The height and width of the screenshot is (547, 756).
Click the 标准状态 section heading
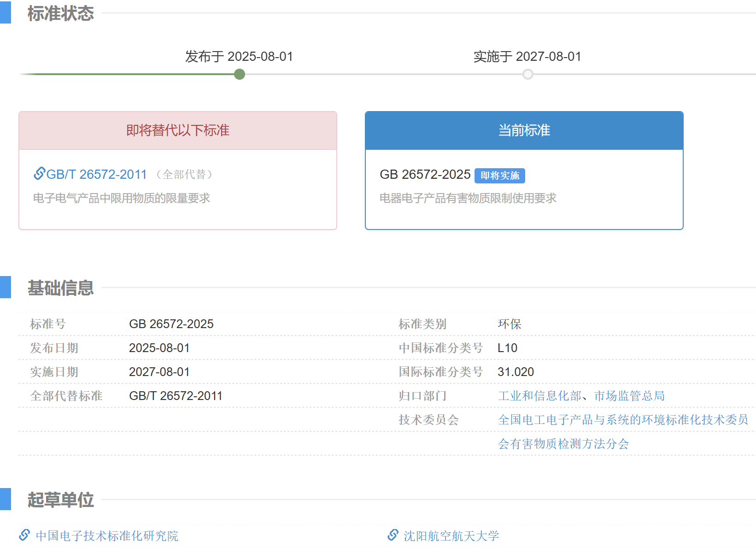tap(60, 13)
